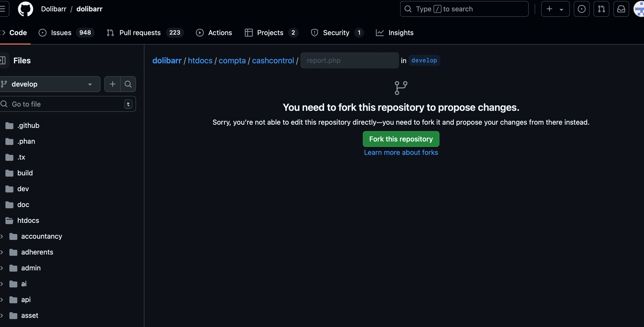Image resolution: width=644 pixels, height=327 pixels.
Task: Open the develop branch selector dropdown
Action: (x=49, y=84)
